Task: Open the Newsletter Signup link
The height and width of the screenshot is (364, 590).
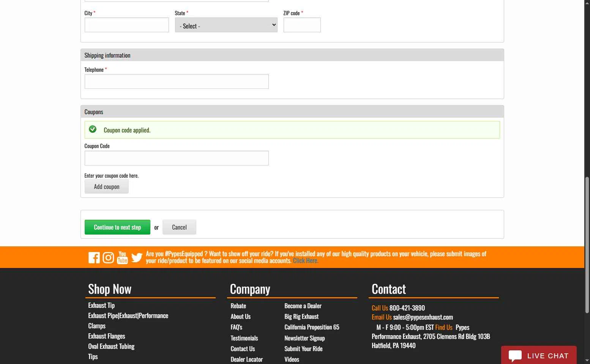Action: [x=304, y=338]
